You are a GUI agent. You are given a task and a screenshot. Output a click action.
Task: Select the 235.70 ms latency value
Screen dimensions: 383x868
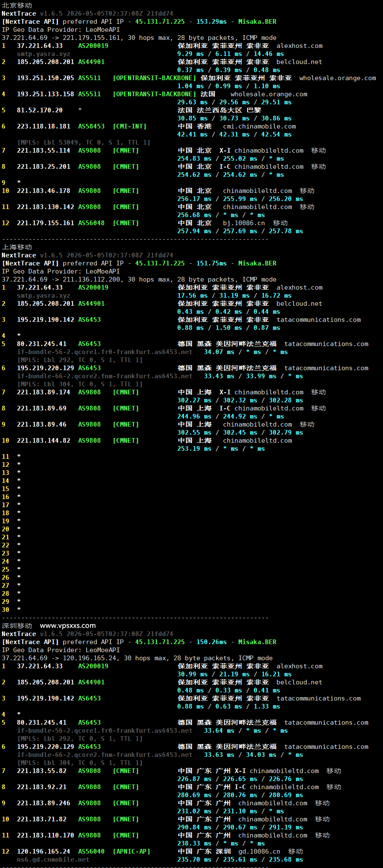point(194,860)
